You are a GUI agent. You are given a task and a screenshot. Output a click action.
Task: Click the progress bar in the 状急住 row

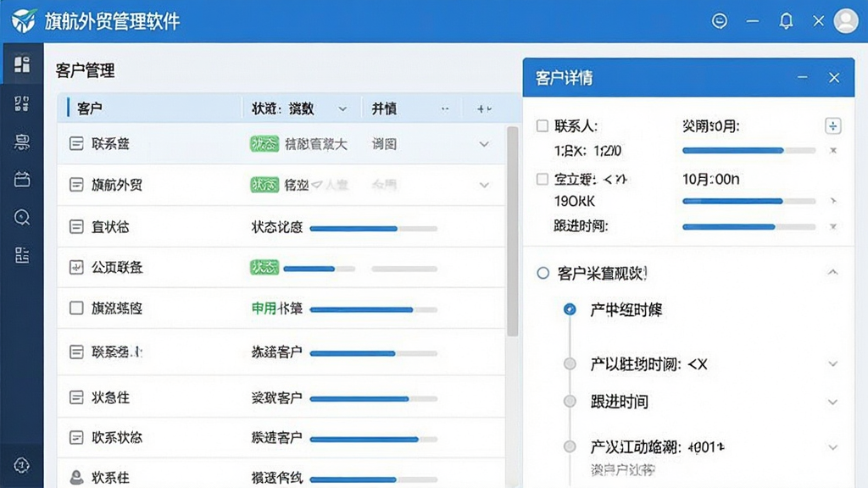(374, 398)
